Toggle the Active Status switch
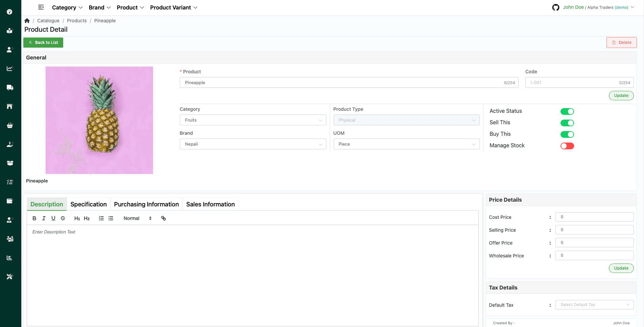 (x=567, y=111)
